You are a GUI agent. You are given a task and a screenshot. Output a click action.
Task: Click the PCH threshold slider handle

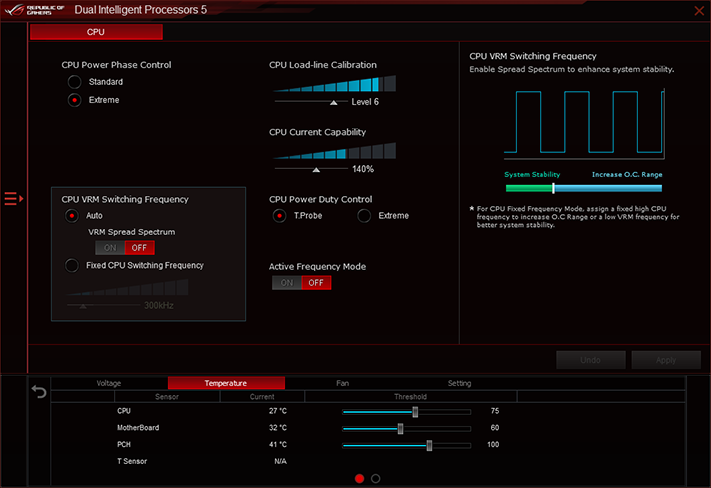click(x=429, y=445)
